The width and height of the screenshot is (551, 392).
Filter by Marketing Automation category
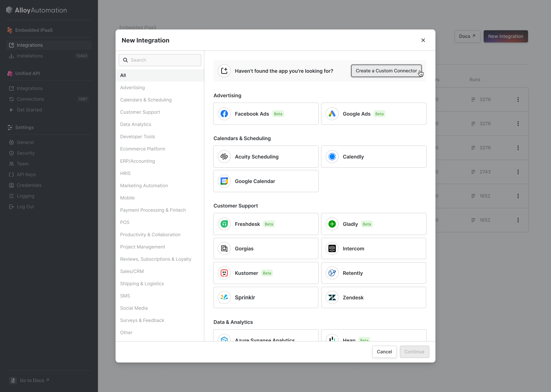(x=160, y=186)
